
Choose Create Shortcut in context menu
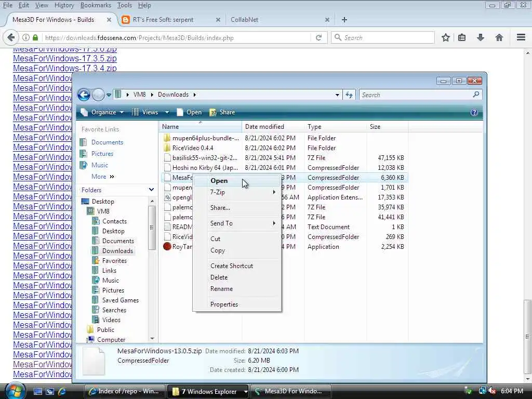(237, 266)
